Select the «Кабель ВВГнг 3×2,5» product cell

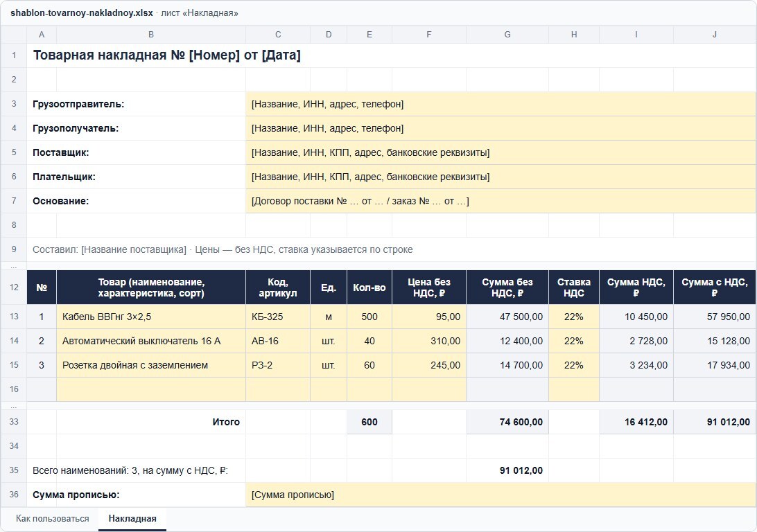point(151,317)
